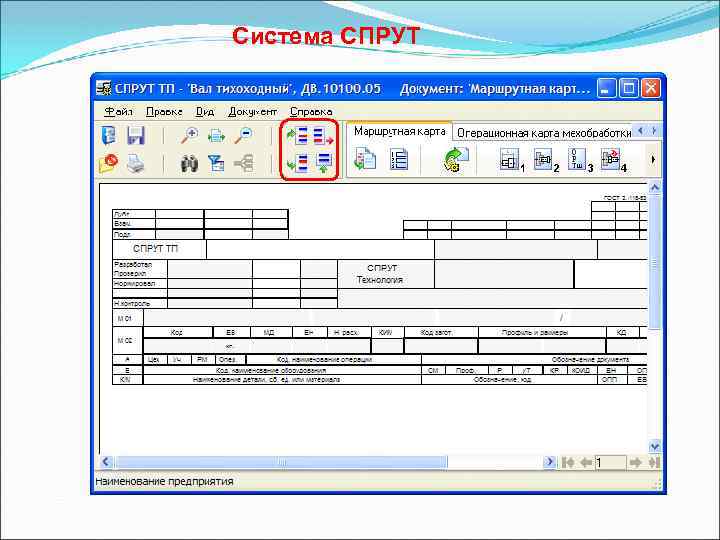Click the page number field showing 1
Screen dimensions: 720x540
(610, 462)
